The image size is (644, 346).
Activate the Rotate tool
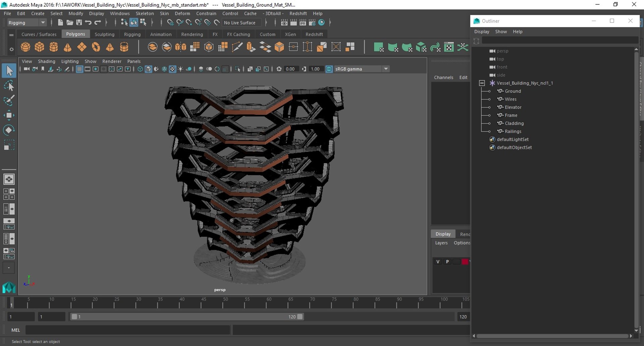coord(9,130)
